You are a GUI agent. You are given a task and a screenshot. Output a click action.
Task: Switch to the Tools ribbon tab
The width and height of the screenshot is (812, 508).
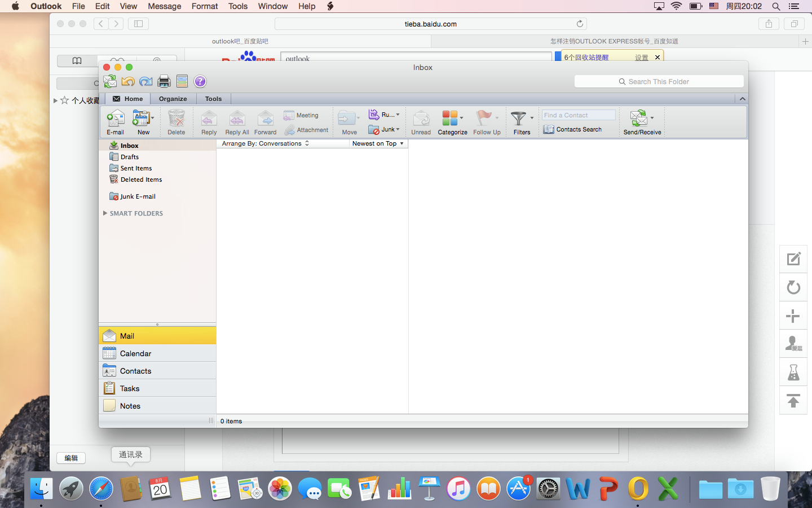[214, 99]
